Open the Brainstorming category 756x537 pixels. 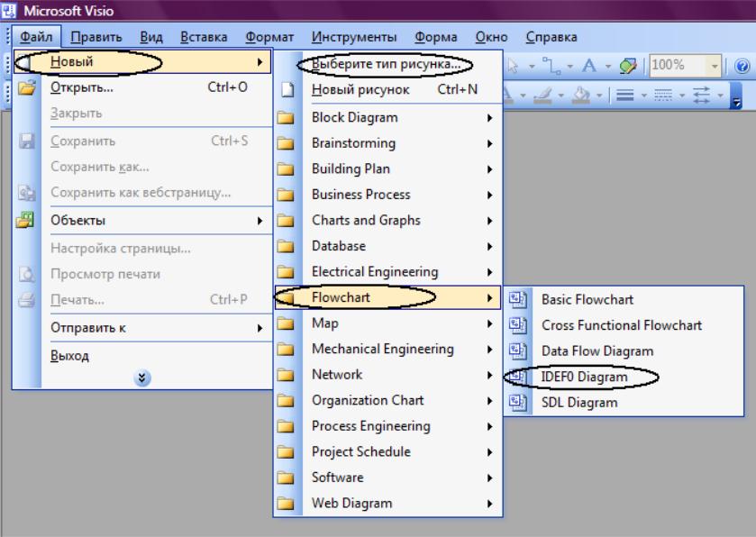(x=388, y=143)
